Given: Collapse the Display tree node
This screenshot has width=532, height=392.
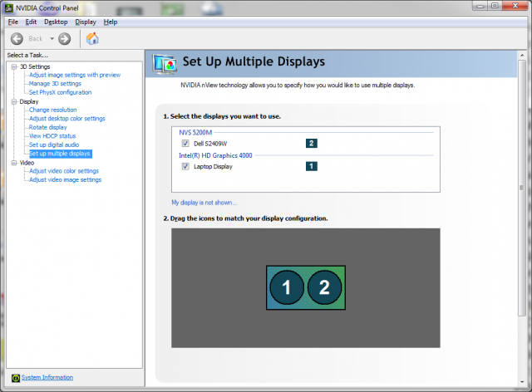Looking at the screenshot, I should (x=14, y=101).
